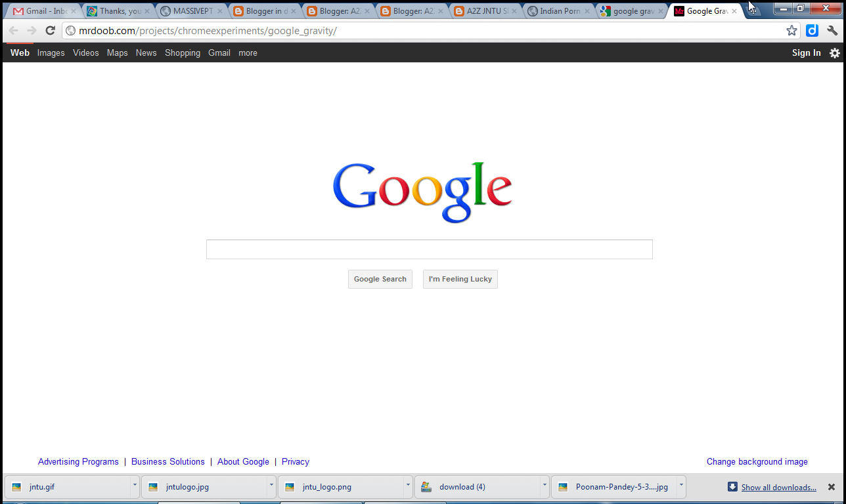846x504 pixels.
Task: Click the Poonam-Pandey jpg file icon
Action: click(x=563, y=487)
